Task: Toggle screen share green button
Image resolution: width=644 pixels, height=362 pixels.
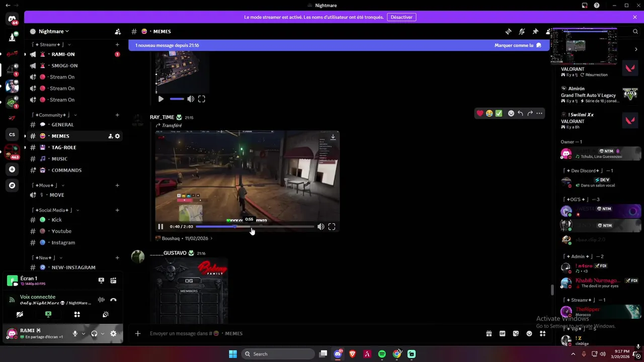Action: 48,314
